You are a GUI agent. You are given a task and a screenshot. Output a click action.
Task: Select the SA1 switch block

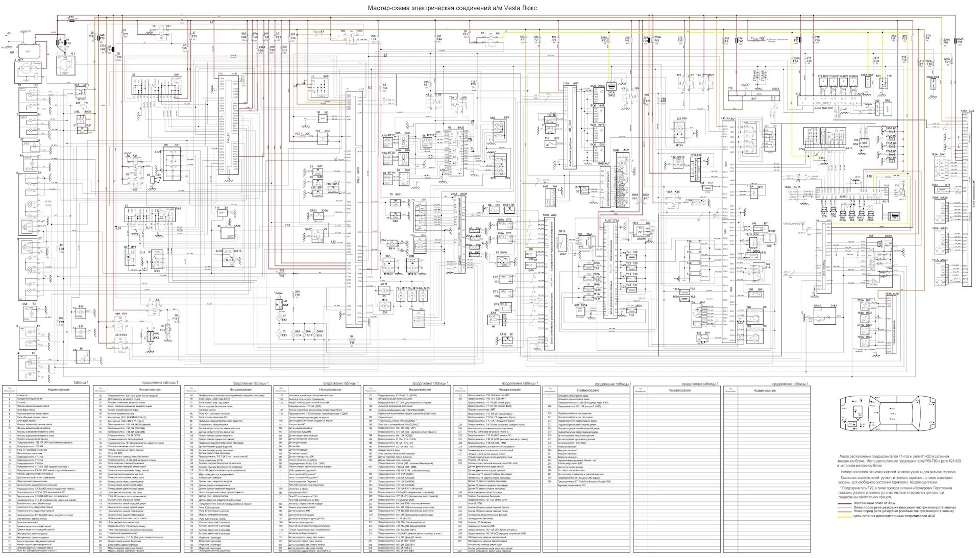pos(157,85)
